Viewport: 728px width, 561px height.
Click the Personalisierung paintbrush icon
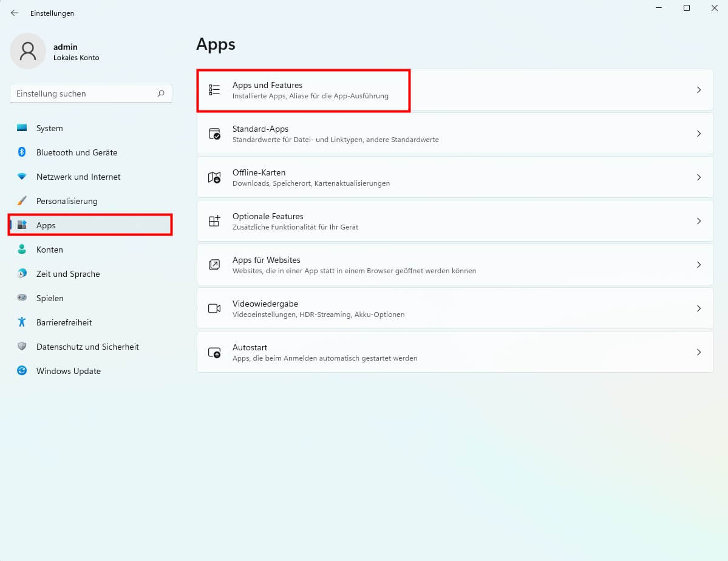coord(22,201)
